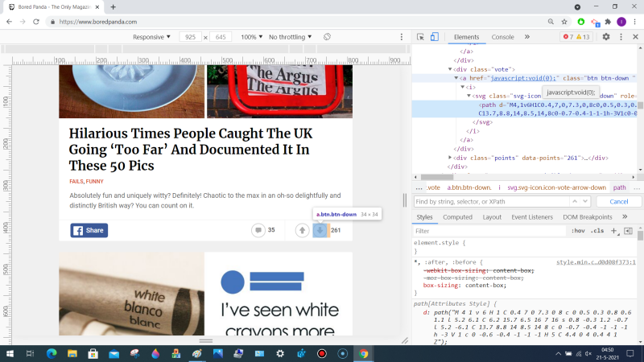Open device toolbar more options menu
Image resolution: width=644 pixels, height=362 pixels.
click(401, 37)
